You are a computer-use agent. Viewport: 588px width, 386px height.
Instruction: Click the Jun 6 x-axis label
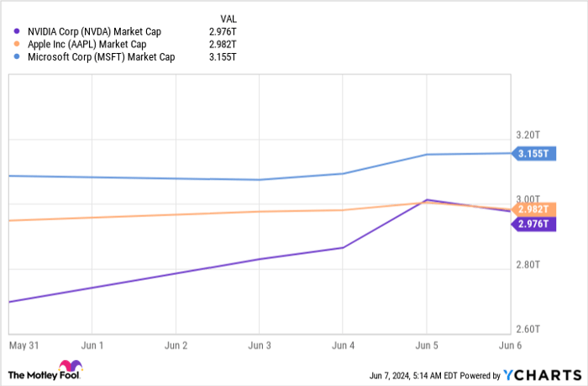point(510,346)
